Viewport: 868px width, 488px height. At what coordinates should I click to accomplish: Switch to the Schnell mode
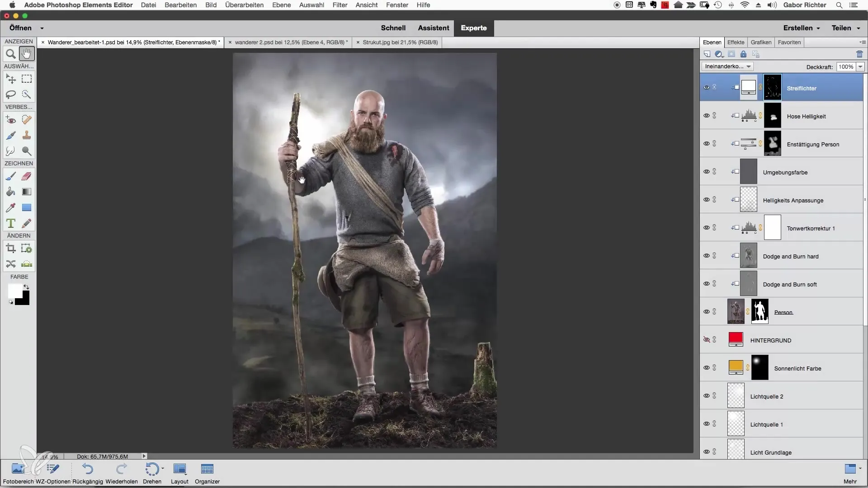coord(393,28)
